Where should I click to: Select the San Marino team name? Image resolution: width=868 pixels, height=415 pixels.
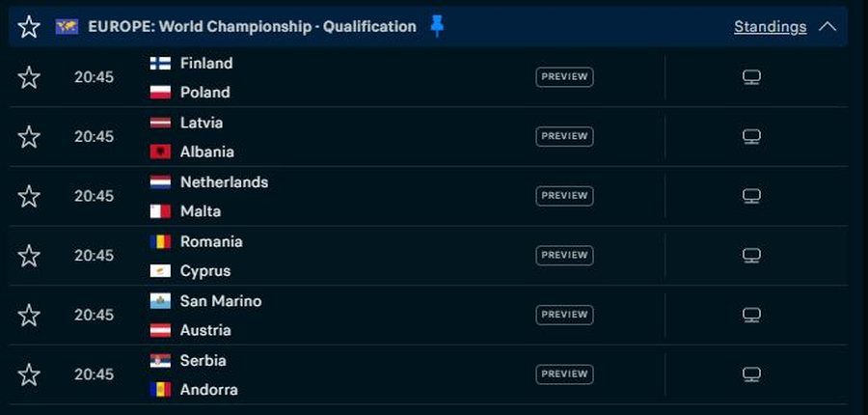(221, 301)
